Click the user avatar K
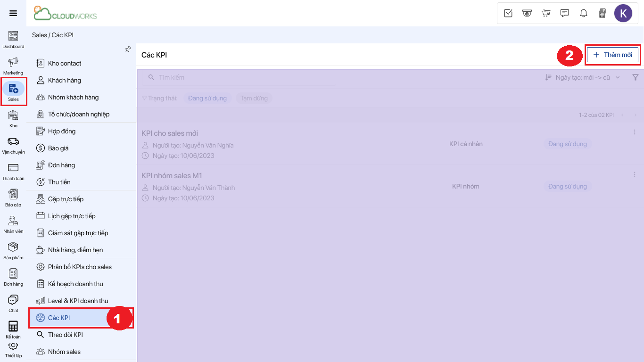This screenshot has width=644, height=362. 623,13
